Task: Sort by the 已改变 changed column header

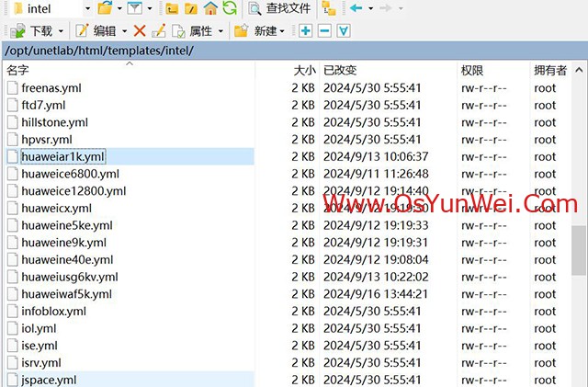Action: coord(388,70)
